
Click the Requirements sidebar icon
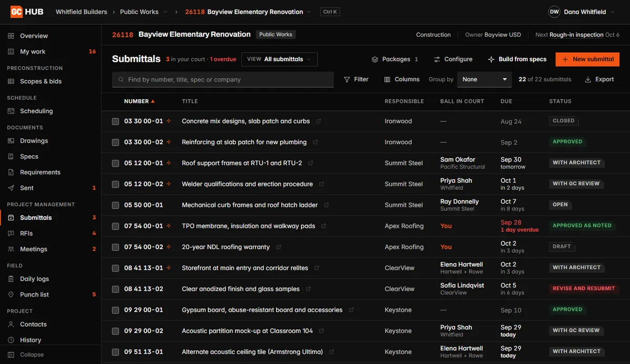click(x=11, y=172)
